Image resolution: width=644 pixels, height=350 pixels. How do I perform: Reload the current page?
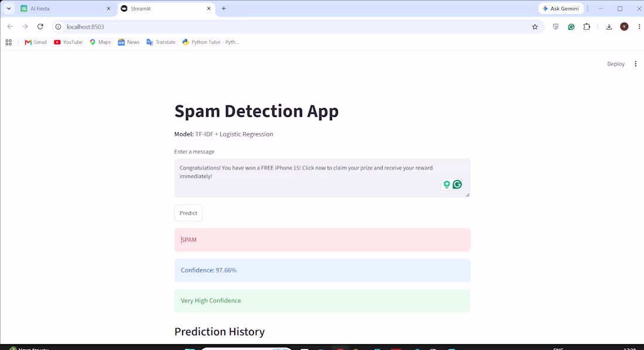(x=40, y=27)
